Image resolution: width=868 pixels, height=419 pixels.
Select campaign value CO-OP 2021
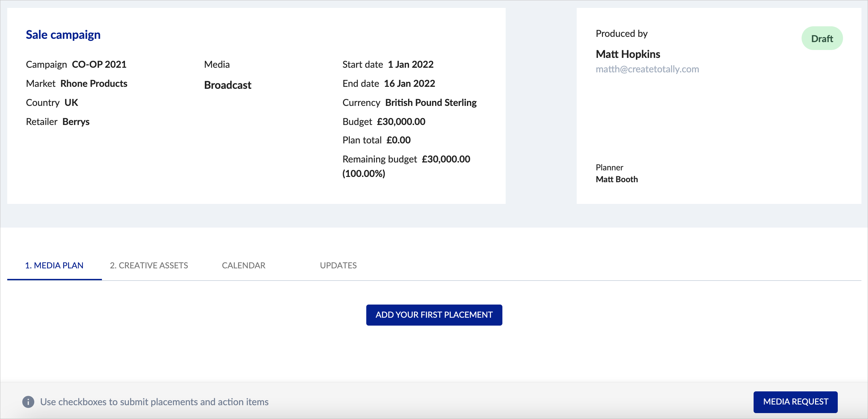(99, 64)
